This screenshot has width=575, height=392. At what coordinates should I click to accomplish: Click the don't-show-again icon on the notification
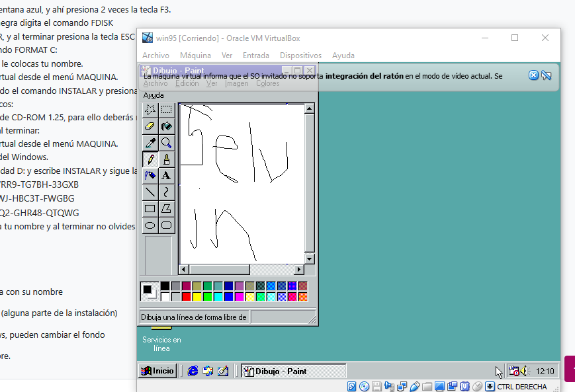[546, 75]
